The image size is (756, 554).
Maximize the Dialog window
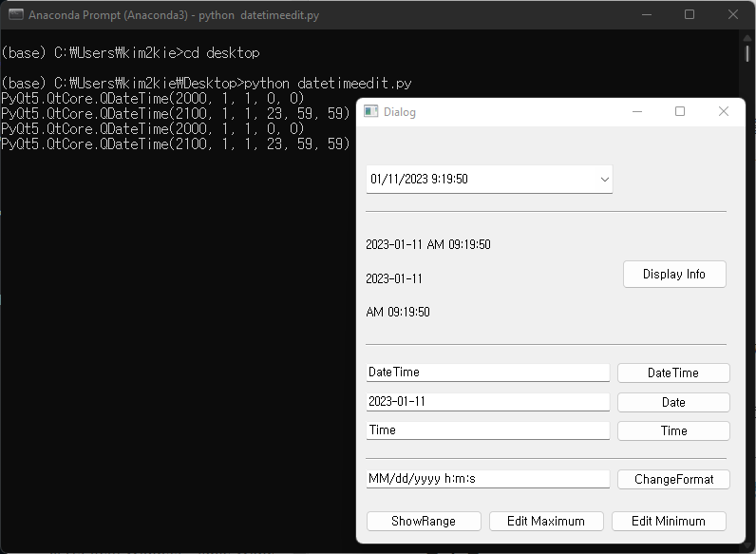pos(680,111)
